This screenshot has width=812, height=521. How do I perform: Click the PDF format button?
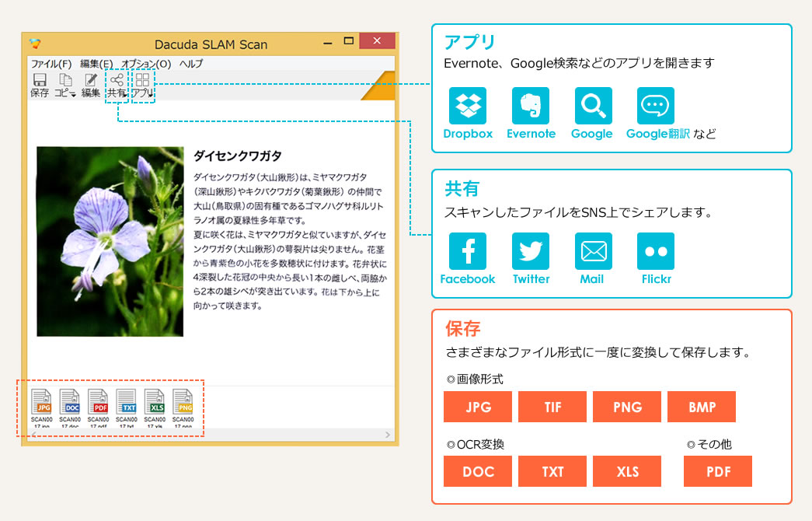coord(718,471)
